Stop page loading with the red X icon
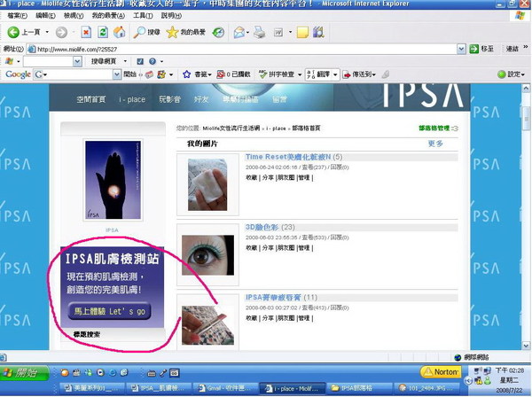Screen dimensions: 532x397 coord(86,32)
